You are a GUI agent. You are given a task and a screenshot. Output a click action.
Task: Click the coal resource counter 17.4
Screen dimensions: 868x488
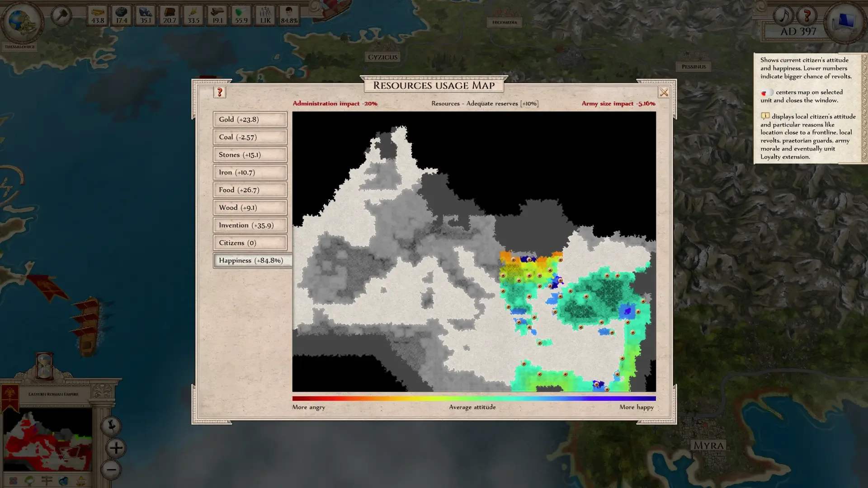(x=121, y=15)
